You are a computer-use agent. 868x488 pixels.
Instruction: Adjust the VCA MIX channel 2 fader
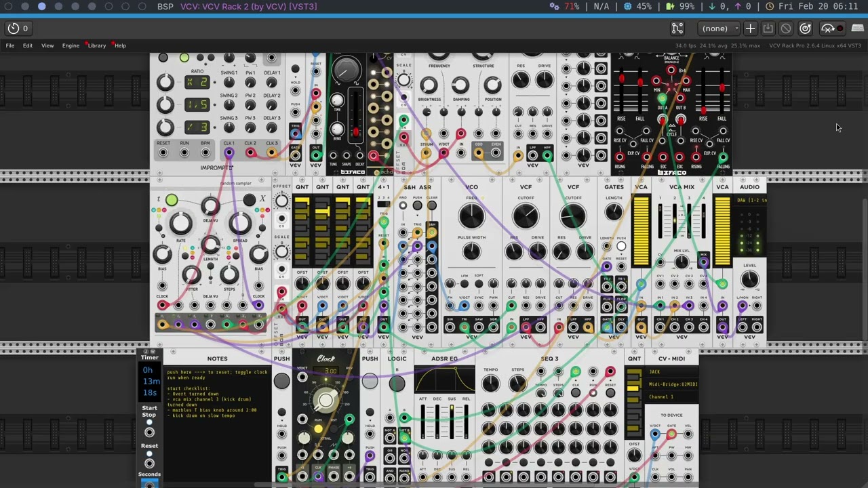675,220
